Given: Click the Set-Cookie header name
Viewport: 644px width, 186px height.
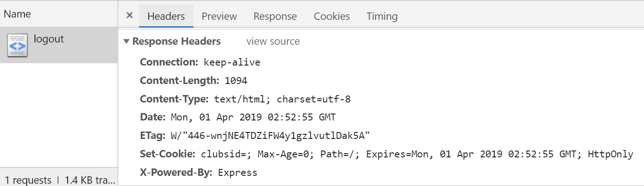Looking at the screenshot, I should pyautogui.click(x=168, y=154).
